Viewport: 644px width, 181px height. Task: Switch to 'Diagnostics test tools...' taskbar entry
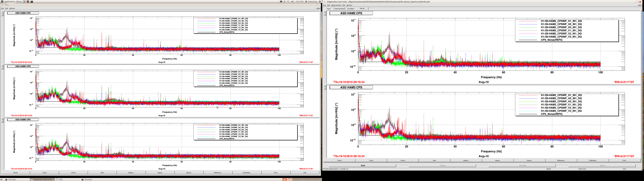[x=42, y=179]
